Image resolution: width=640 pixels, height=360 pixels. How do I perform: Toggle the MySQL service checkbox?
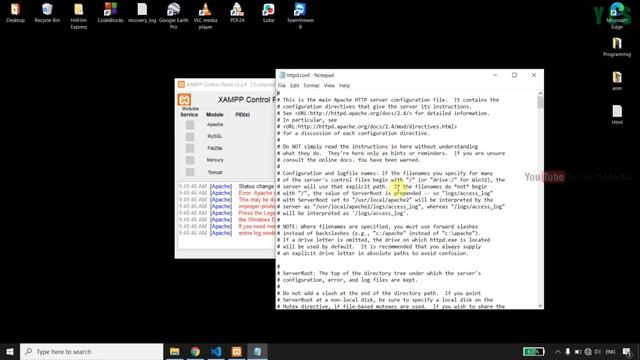pyautogui.click(x=190, y=136)
